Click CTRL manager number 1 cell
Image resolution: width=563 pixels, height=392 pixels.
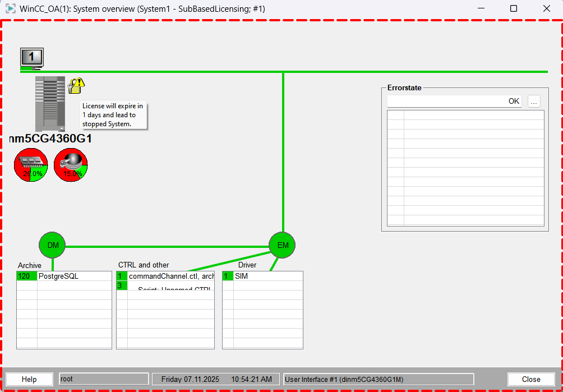point(122,276)
